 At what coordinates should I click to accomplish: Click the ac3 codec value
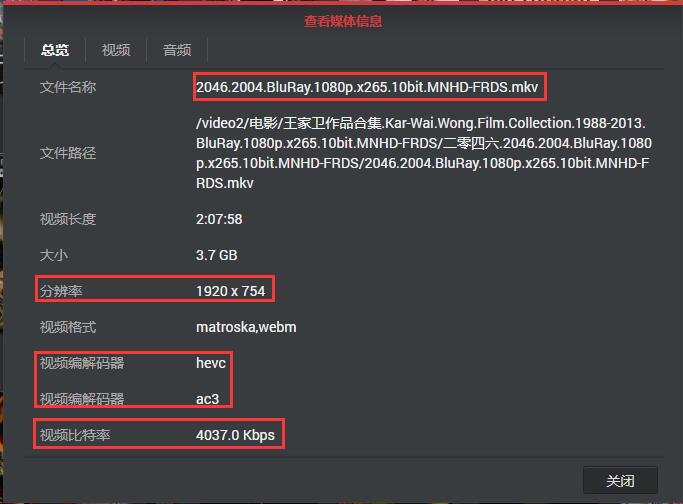[207, 399]
